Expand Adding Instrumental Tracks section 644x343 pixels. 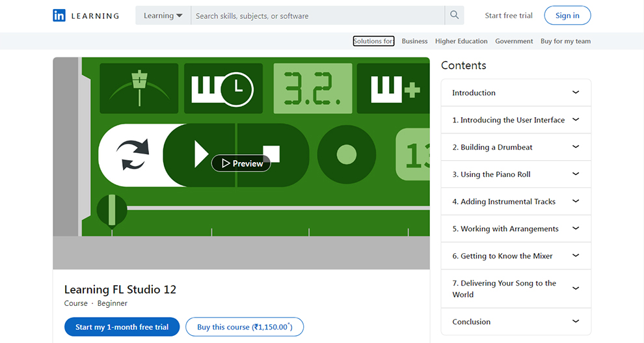516,201
